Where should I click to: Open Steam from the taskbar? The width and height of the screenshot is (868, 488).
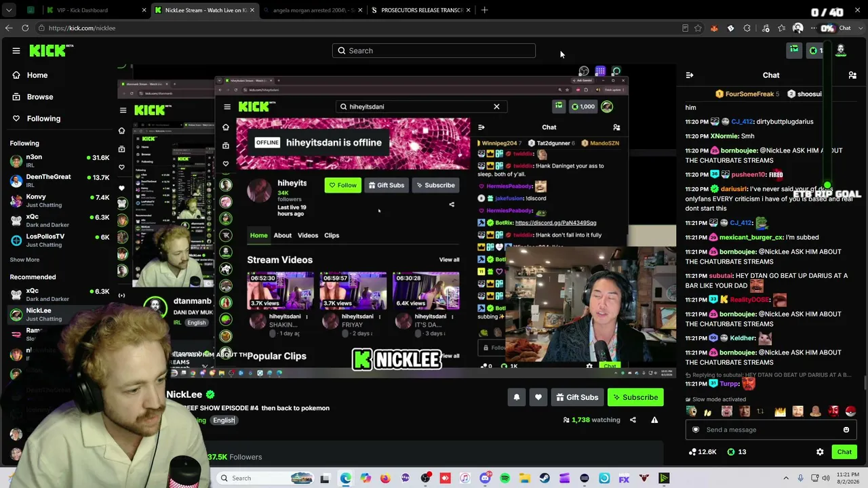coord(545,479)
